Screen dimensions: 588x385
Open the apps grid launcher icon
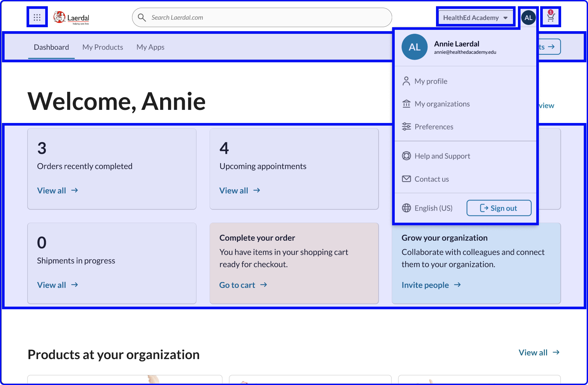(37, 17)
